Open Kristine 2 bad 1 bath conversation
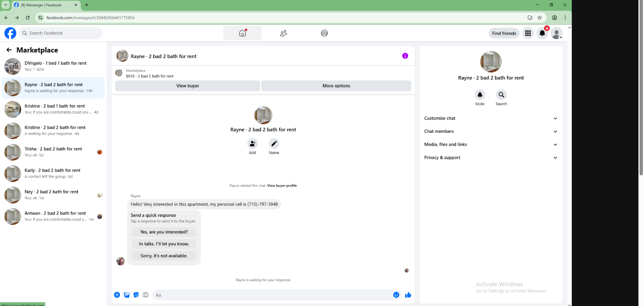 click(x=54, y=109)
